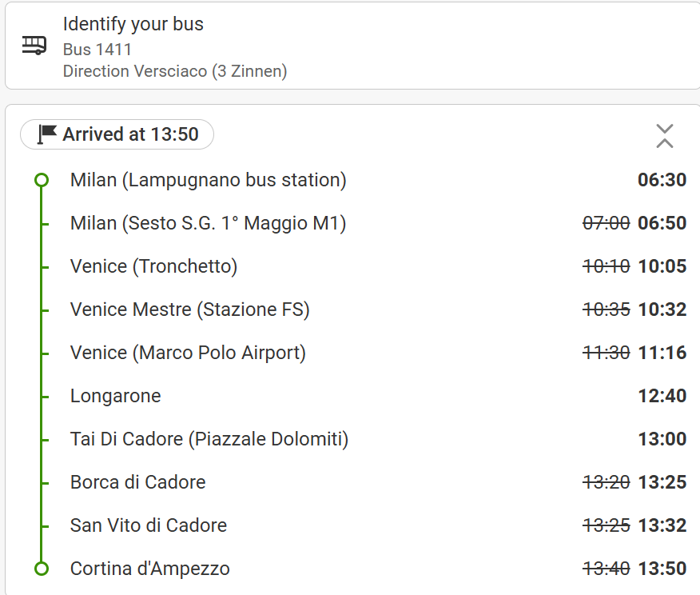Select the Milan Lampugnano bus station stop
The image size is (700, 595).
208,180
